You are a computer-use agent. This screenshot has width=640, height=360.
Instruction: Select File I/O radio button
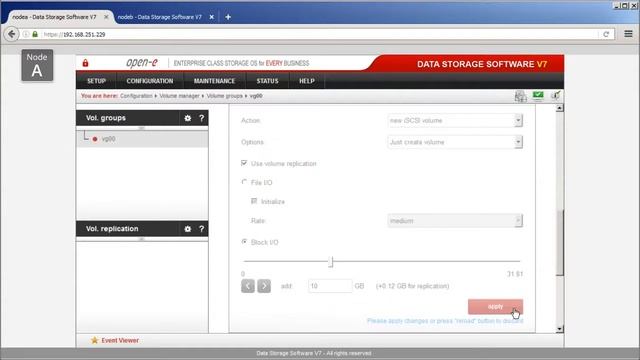[244, 182]
